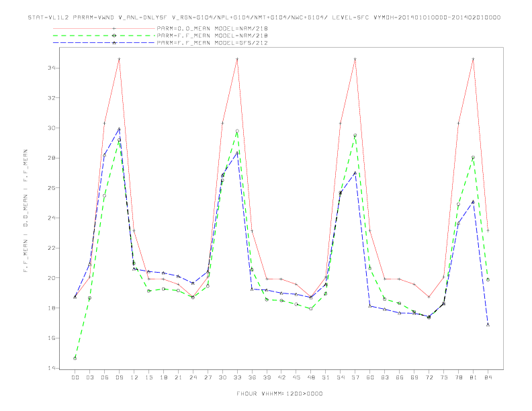The width and height of the screenshot is (532, 411).
Task: Select legend entry PARM=O.O_MEAN MODEL=NAM/218
Action: 212,28
